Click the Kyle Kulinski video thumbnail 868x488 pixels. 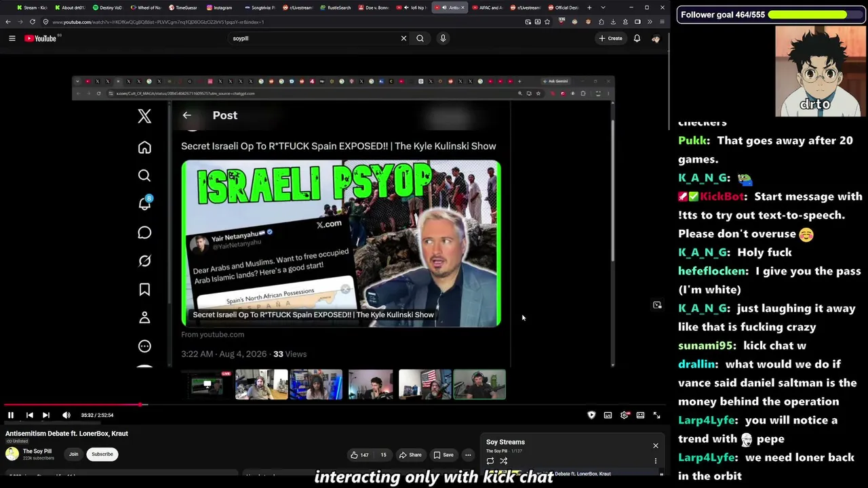coord(341,244)
